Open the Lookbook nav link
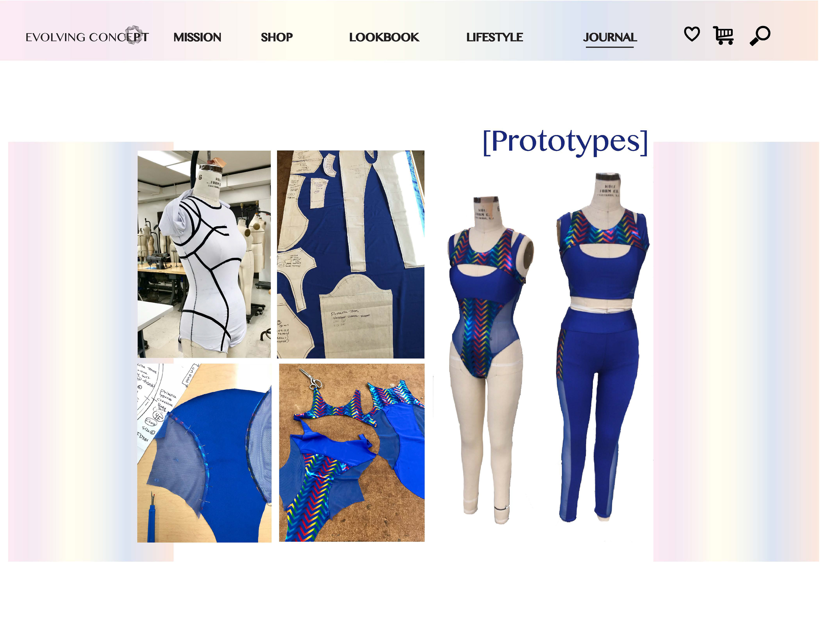 coord(384,37)
